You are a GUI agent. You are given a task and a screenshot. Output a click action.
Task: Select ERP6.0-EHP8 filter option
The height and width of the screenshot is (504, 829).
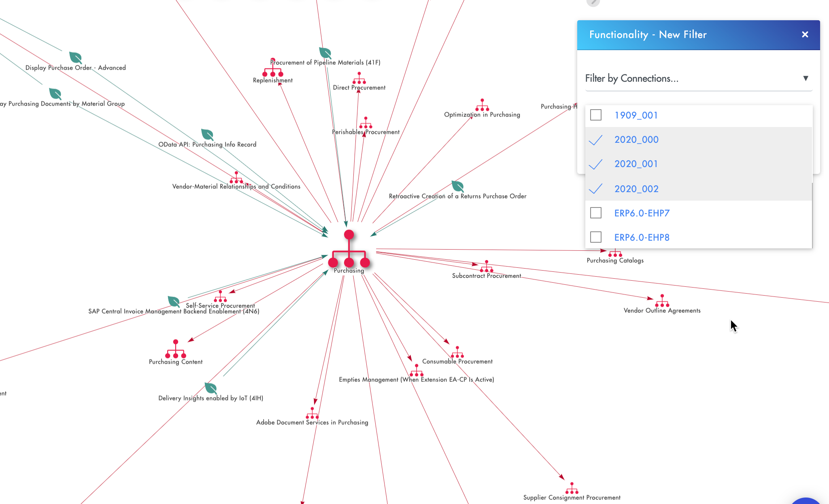596,237
